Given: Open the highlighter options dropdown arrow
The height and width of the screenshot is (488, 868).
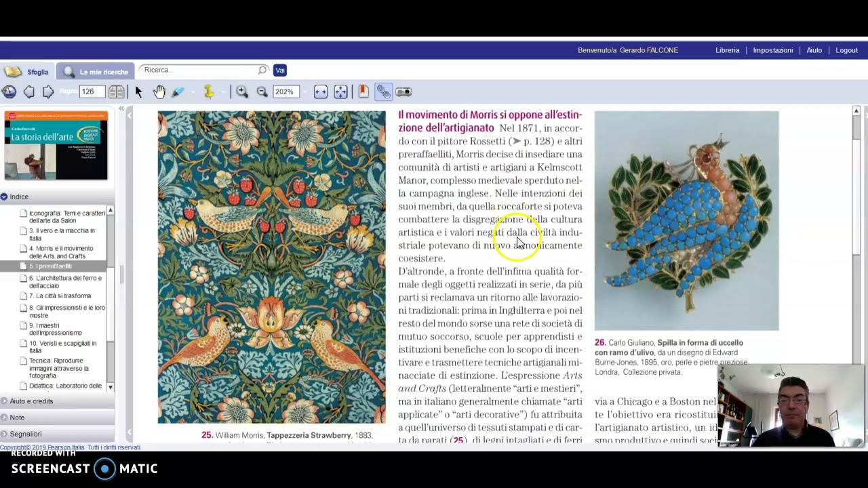Looking at the screenshot, I should (191, 91).
